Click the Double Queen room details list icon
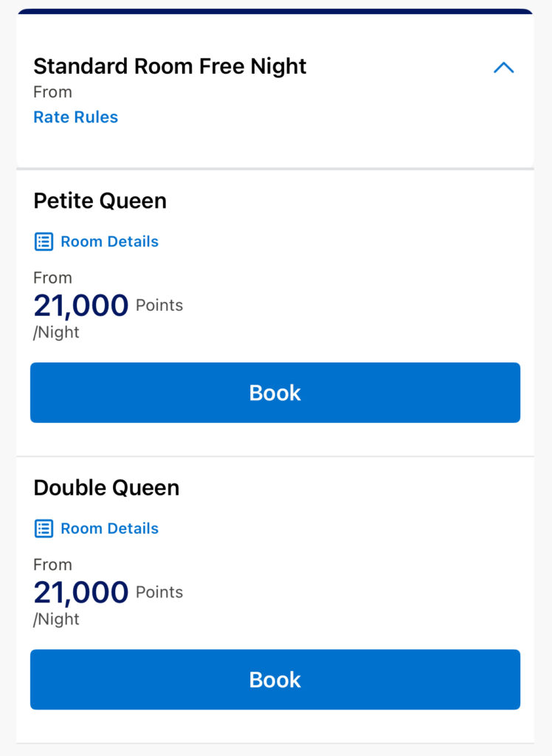 click(x=44, y=529)
